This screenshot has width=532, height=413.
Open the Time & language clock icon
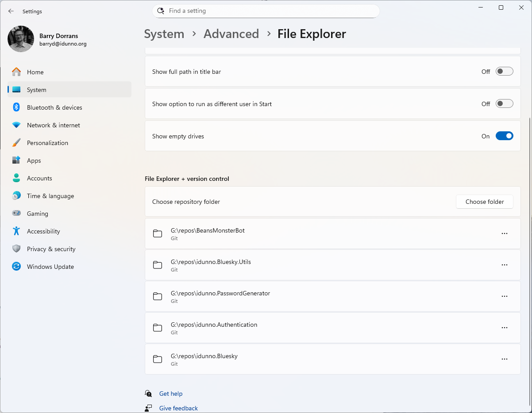click(x=16, y=196)
